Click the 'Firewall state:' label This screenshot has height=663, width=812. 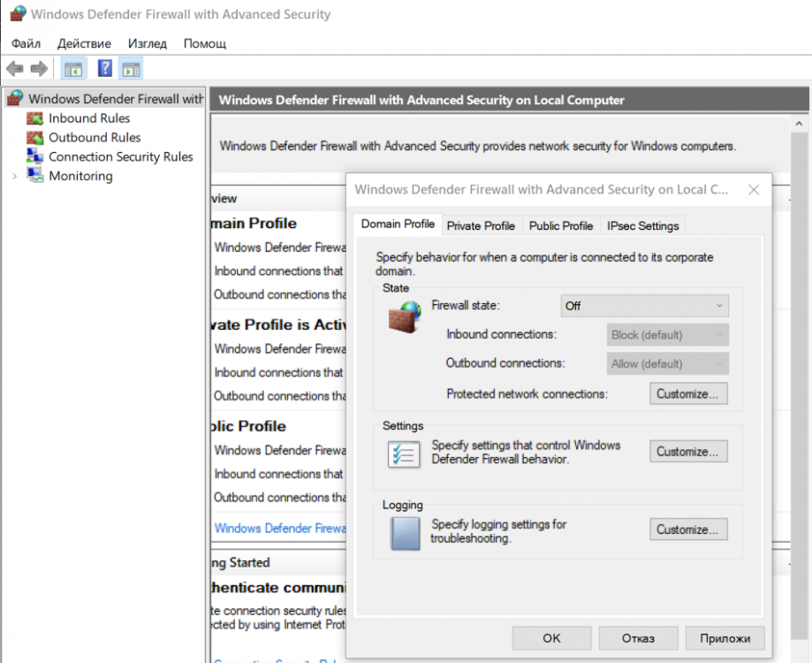pos(466,306)
